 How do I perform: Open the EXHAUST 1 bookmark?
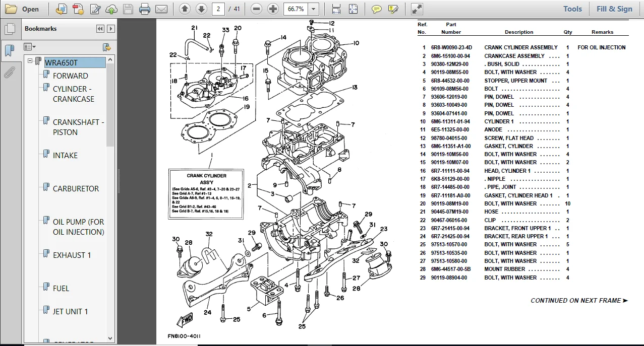point(72,255)
